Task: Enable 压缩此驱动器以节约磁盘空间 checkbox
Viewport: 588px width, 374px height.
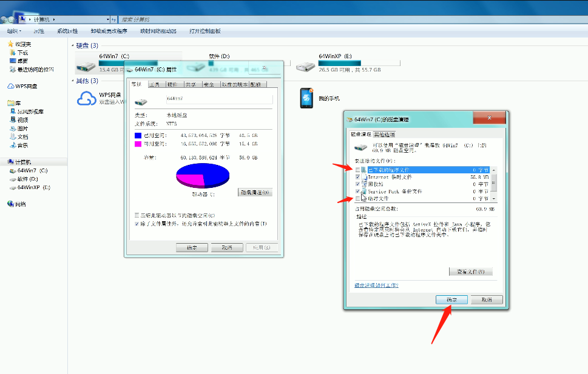Action: pyautogui.click(x=137, y=215)
